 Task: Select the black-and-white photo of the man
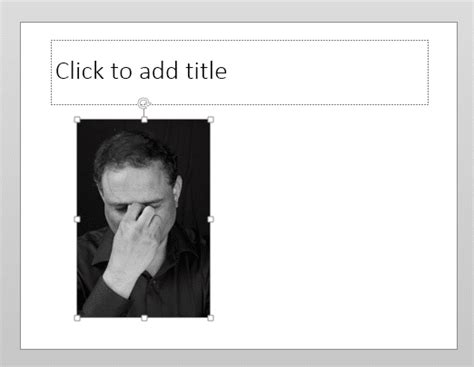pos(144,218)
